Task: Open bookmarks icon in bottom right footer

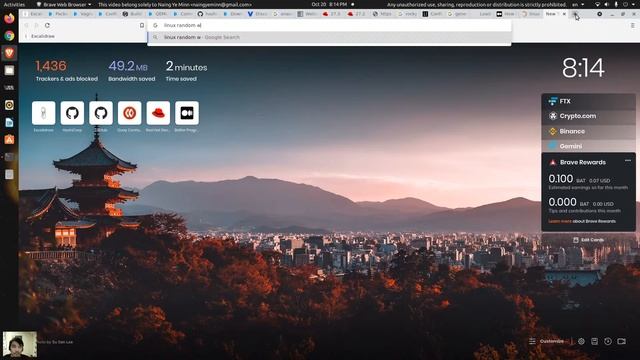Action: [x=594, y=341]
